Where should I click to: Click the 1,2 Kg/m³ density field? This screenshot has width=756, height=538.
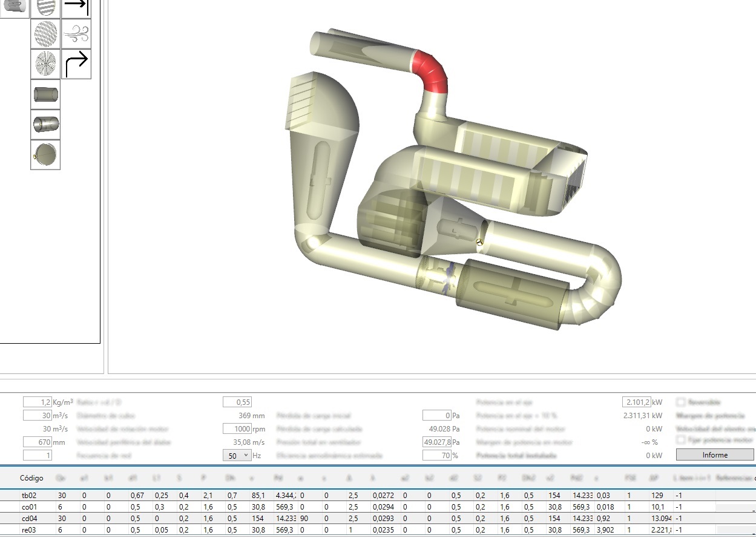[x=38, y=402]
